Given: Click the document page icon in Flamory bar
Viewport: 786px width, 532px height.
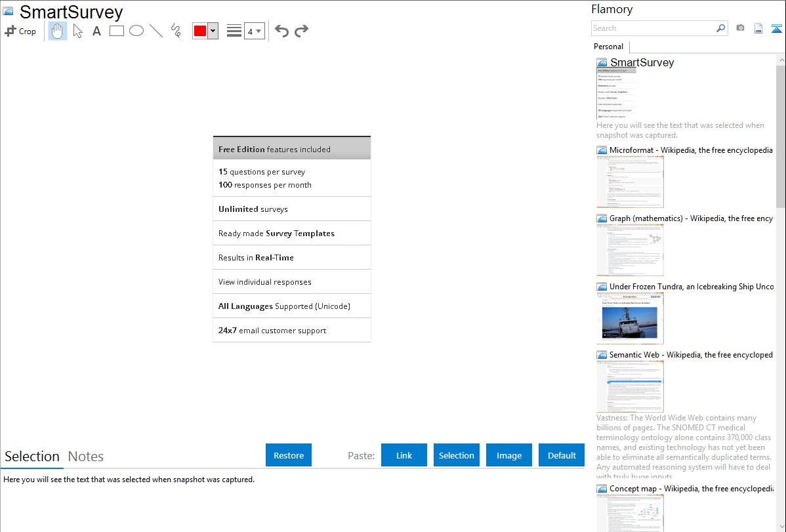Looking at the screenshot, I should (758, 28).
